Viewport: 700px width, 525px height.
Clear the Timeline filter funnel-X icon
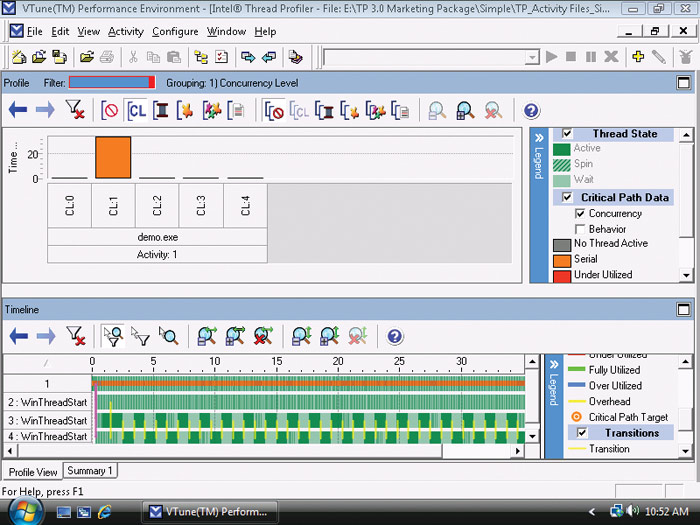pos(75,336)
